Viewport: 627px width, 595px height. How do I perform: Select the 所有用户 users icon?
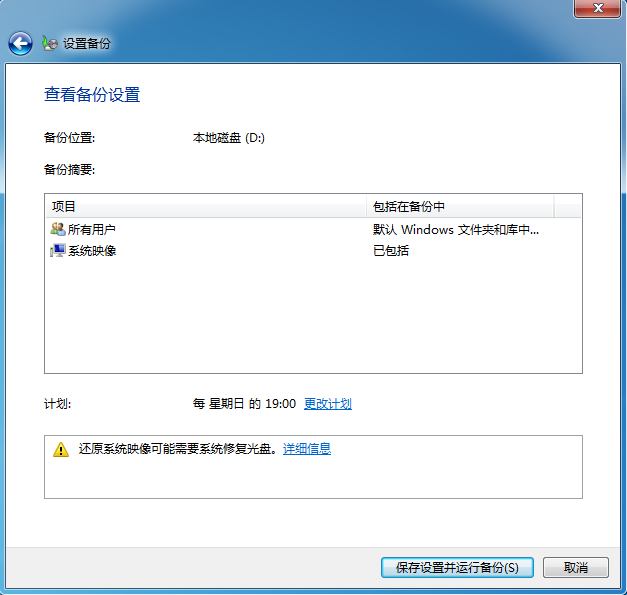pyautogui.click(x=58, y=229)
